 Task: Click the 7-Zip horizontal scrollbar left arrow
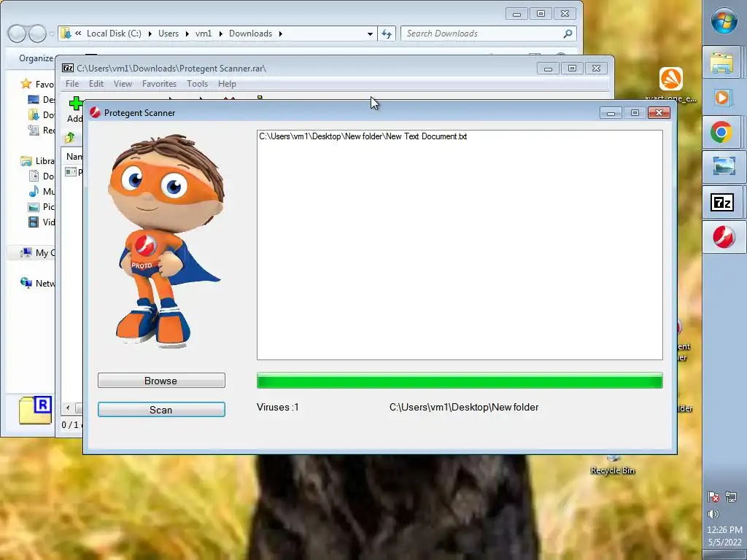click(68, 408)
